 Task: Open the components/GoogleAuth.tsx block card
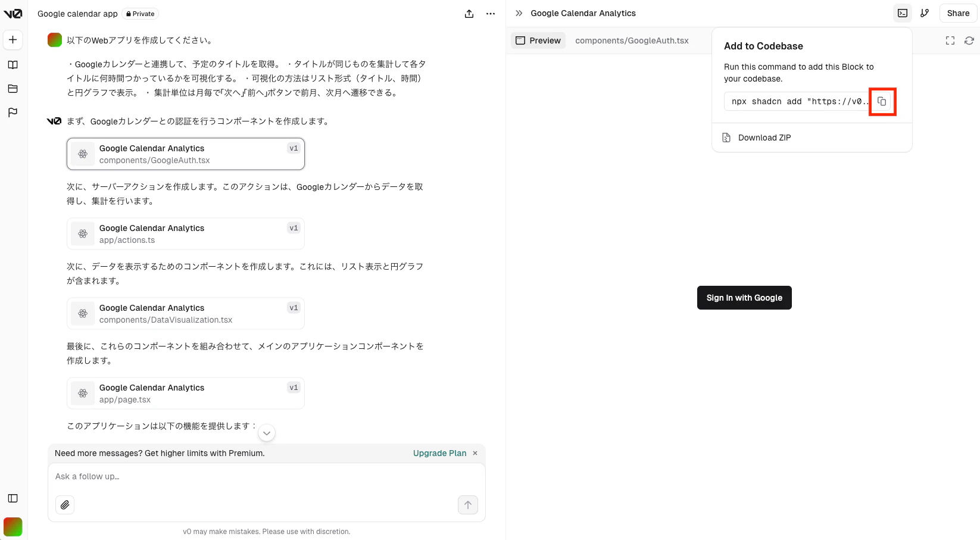click(x=186, y=154)
